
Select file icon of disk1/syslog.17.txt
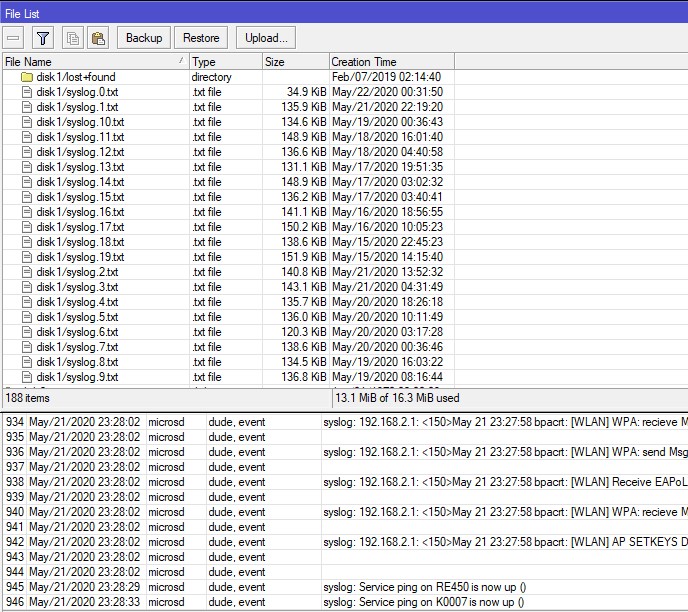click(27, 227)
